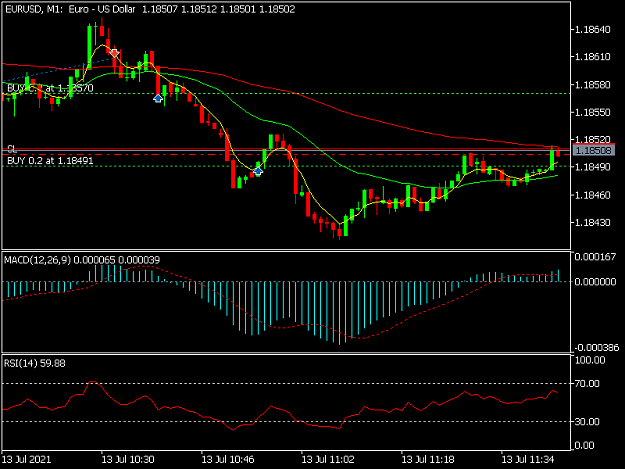Click the 1.18460 price scale value
Image resolution: width=625 pixels, height=469 pixels.
593,195
